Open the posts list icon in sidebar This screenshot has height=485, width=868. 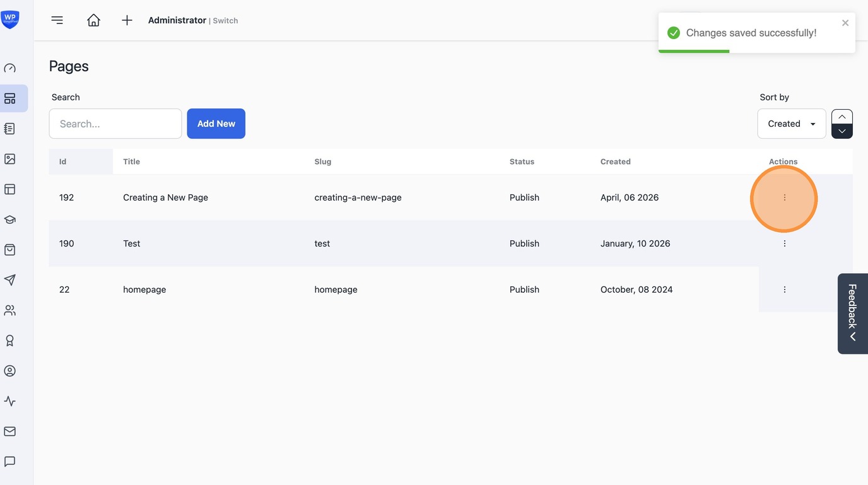[x=10, y=129]
